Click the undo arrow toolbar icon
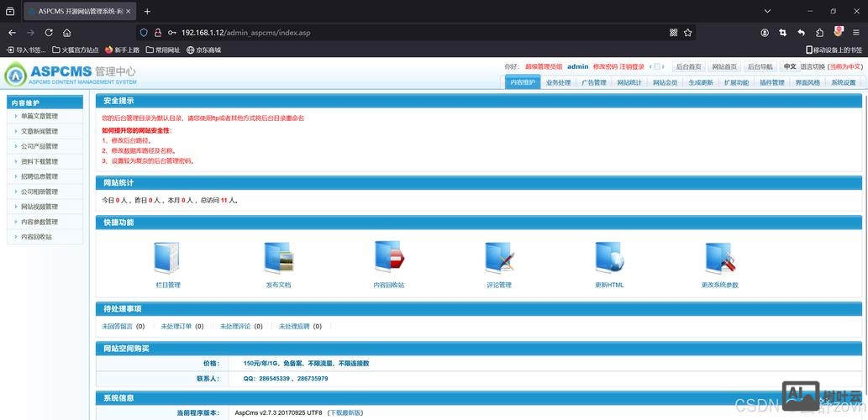This screenshot has width=868, height=420. (801, 33)
